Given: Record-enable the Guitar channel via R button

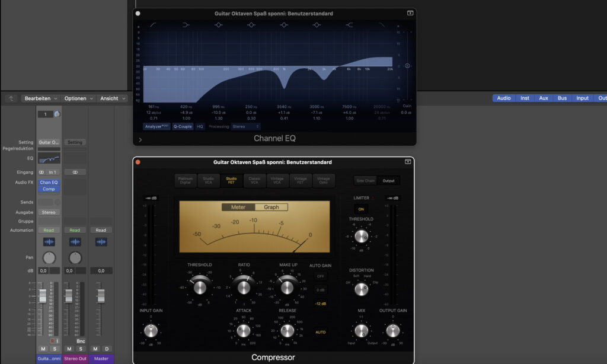Looking at the screenshot, I should point(52,341).
